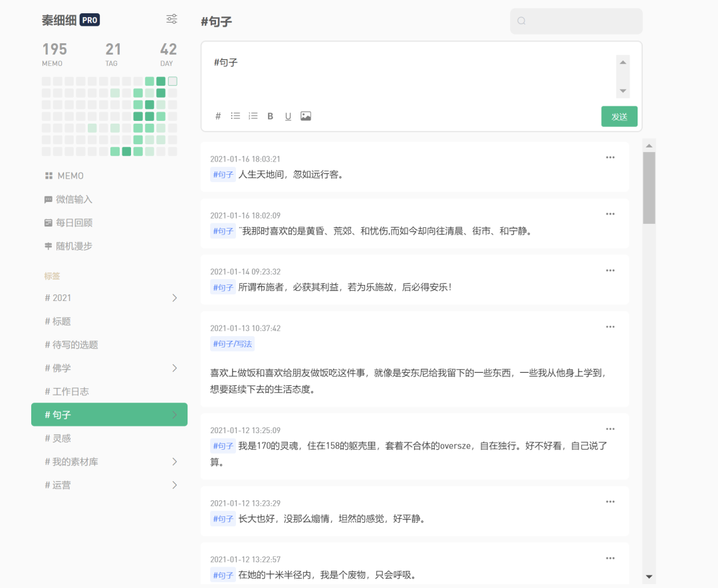Expand the # 佛学 tag

174,368
